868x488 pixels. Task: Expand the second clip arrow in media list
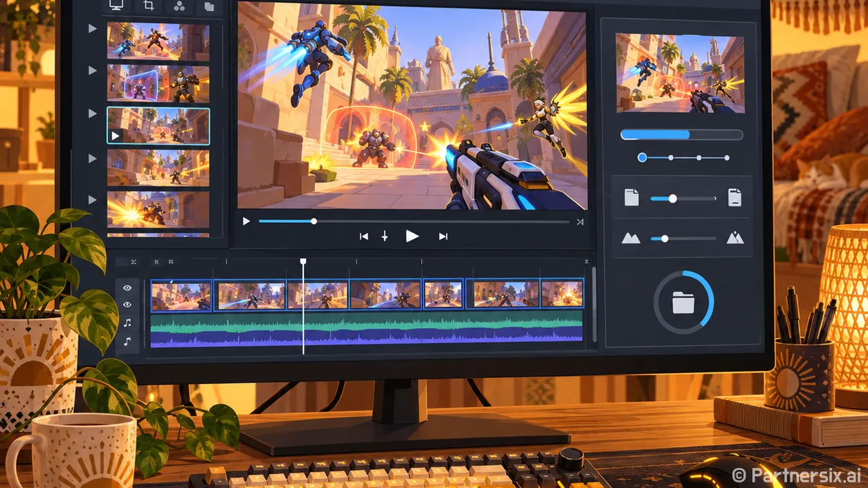tap(93, 70)
